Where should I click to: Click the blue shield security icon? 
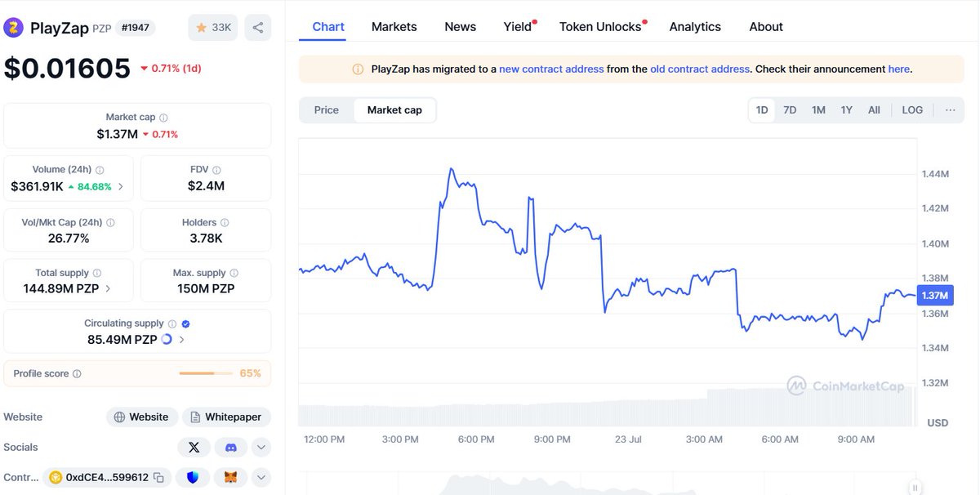(x=193, y=477)
